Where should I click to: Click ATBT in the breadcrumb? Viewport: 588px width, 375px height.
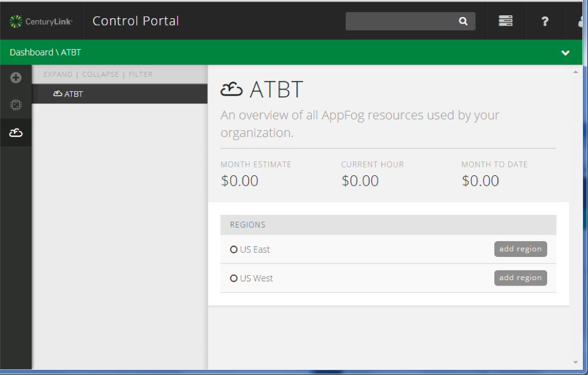click(x=71, y=52)
